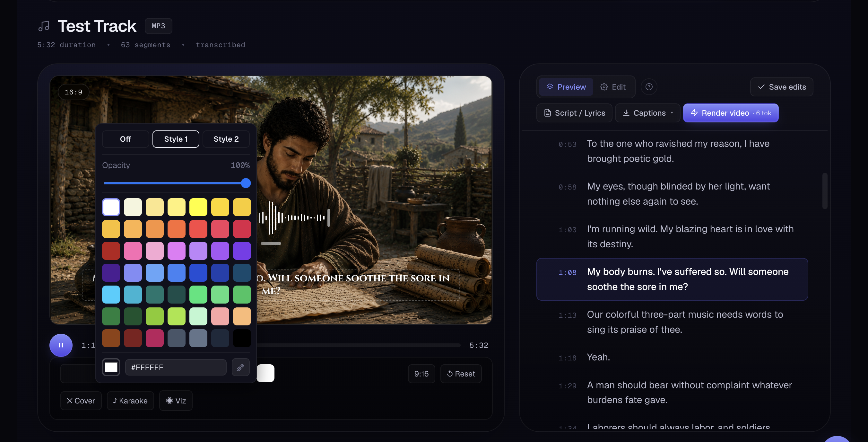The height and width of the screenshot is (442, 868).
Task: Select highlighted lyric 'My body burns'
Action: coord(672,279)
